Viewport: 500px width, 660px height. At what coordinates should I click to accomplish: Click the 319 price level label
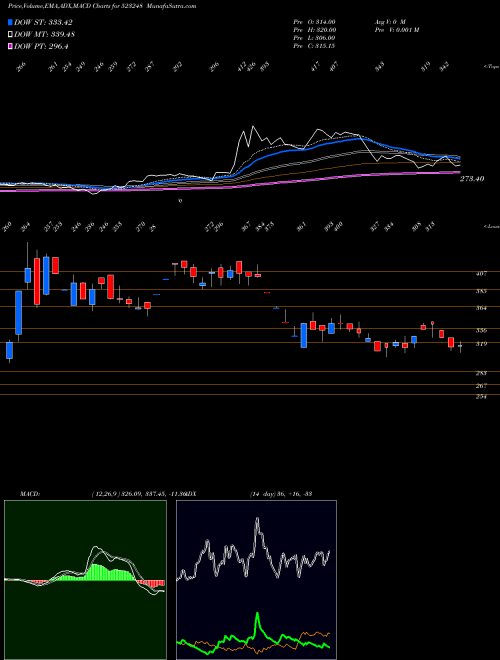(x=482, y=344)
